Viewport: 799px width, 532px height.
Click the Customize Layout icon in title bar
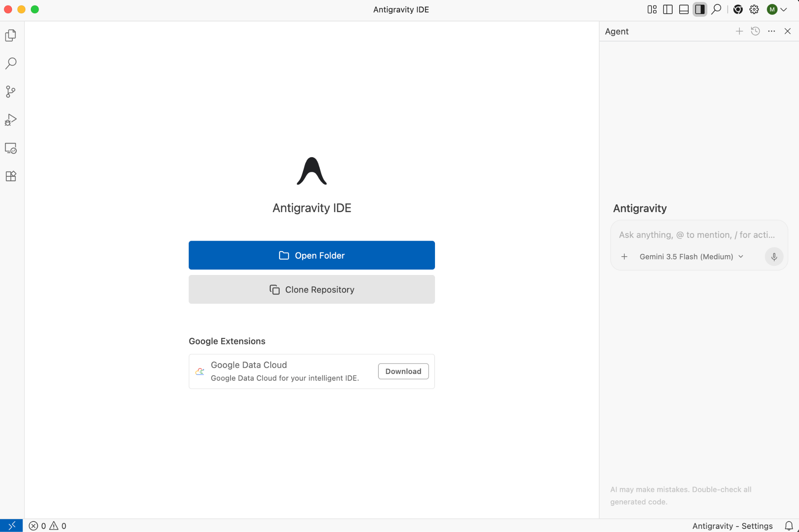[652, 9]
